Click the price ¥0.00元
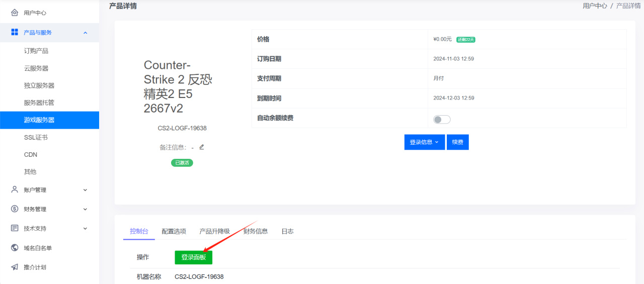Viewport: 644px width, 284px height. [x=442, y=39]
